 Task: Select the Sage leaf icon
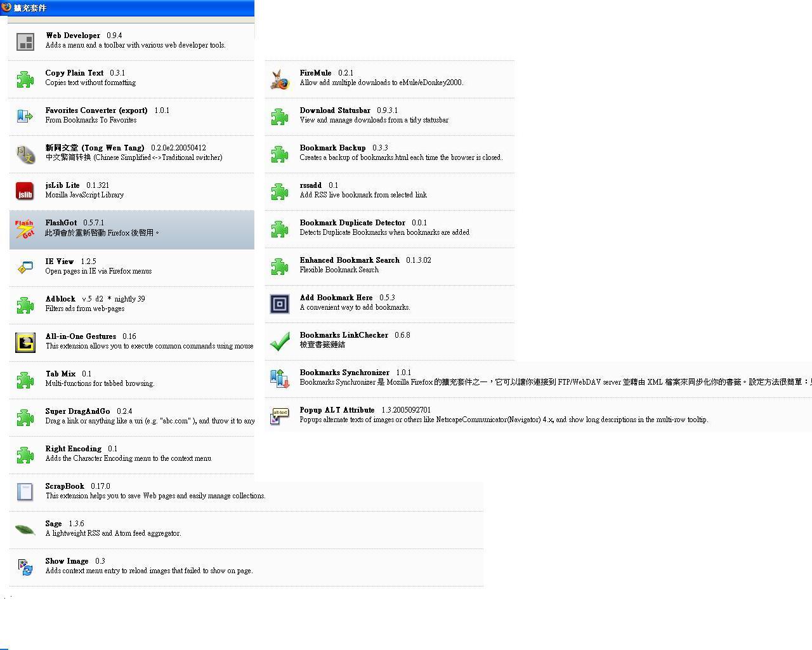point(25,529)
